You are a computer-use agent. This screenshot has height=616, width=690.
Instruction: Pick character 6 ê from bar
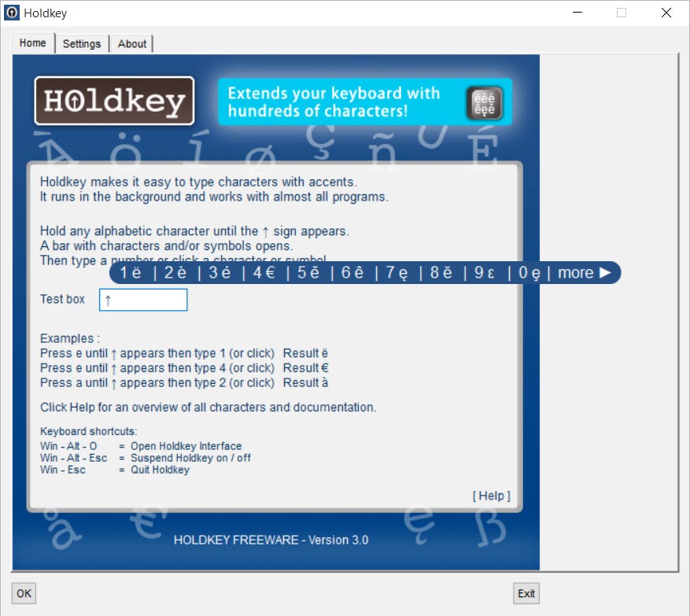coord(352,273)
